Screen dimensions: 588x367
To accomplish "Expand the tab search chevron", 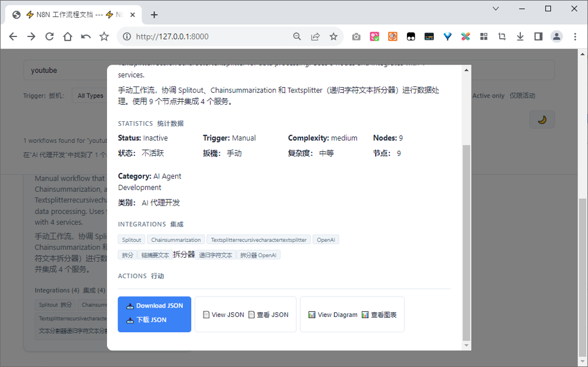I will pos(496,9).
